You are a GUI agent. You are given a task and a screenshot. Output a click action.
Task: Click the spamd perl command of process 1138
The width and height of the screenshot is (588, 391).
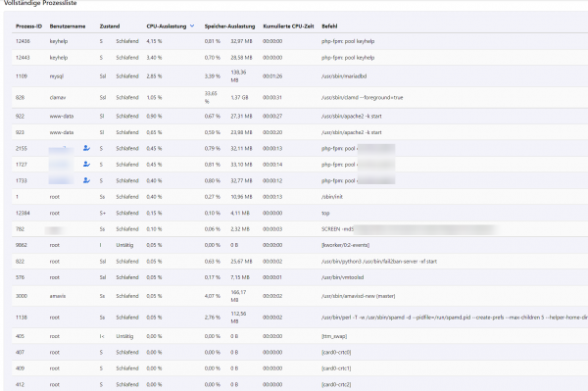(455, 318)
